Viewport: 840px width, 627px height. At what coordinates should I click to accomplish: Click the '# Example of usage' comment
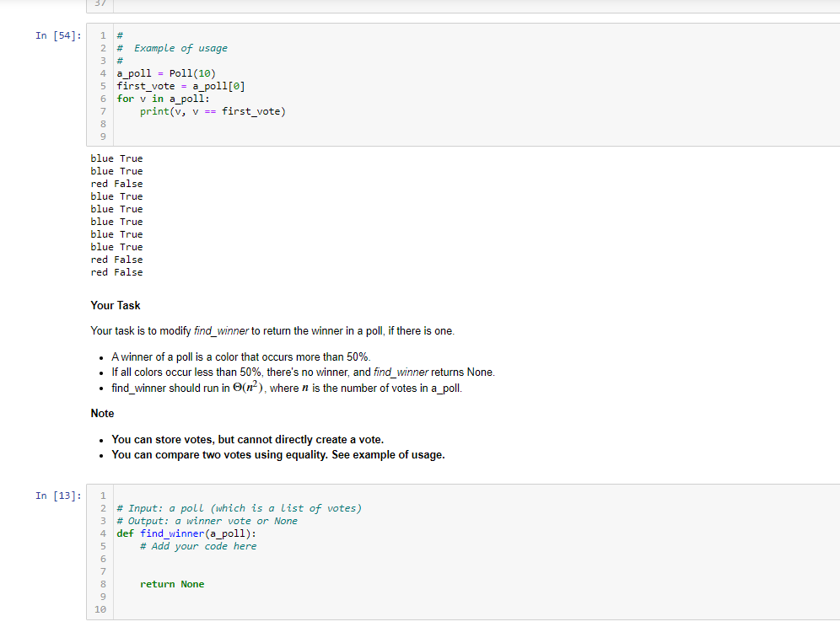coord(180,49)
